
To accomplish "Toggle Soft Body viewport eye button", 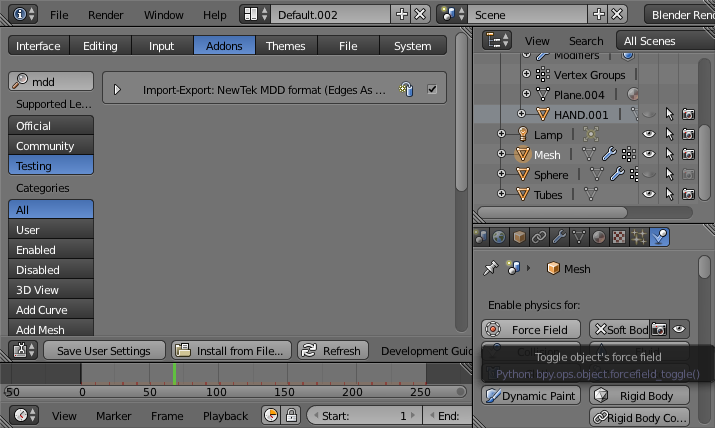I will (679, 329).
